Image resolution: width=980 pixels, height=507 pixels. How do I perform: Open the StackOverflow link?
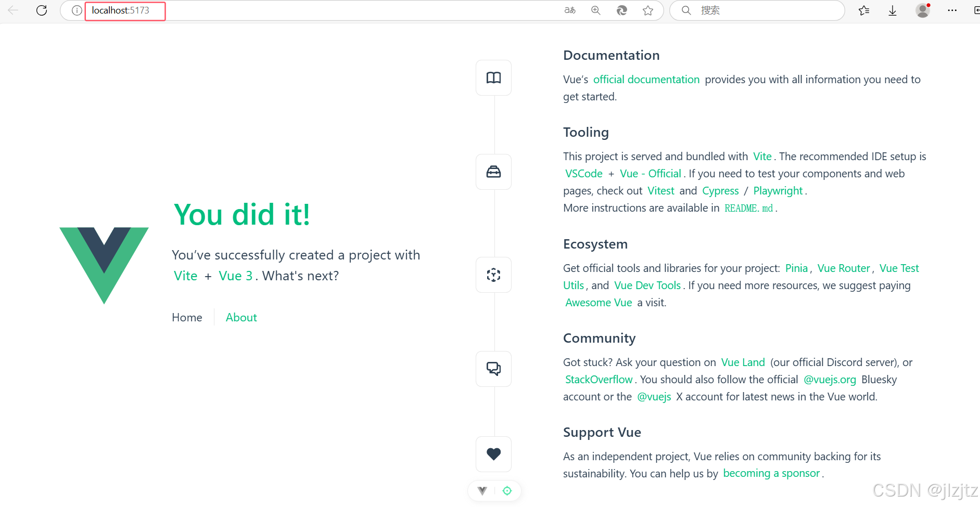[x=599, y=380]
